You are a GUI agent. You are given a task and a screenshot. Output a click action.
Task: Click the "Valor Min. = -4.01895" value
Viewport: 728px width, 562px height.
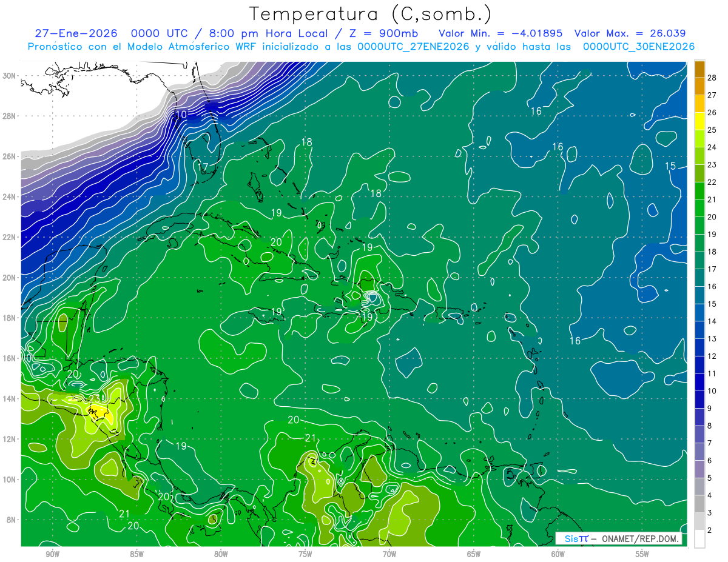(x=500, y=33)
